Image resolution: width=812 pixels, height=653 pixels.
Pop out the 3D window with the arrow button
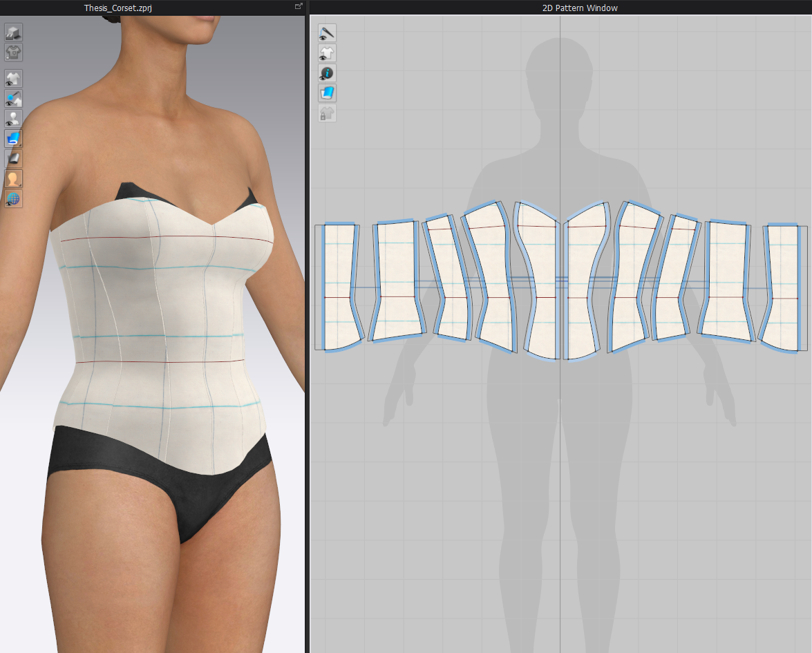pyautogui.click(x=299, y=6)
